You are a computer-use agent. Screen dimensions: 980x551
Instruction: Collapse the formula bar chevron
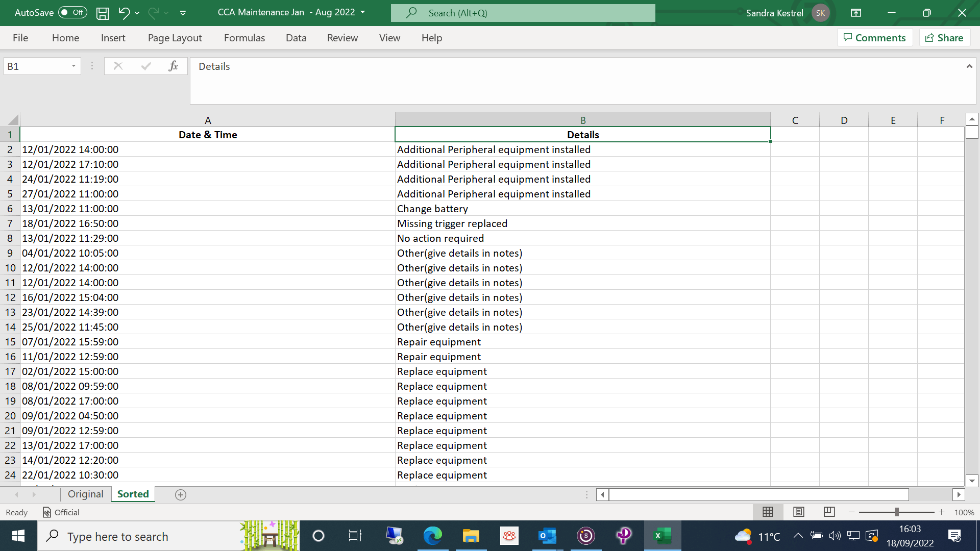point(969,66)
